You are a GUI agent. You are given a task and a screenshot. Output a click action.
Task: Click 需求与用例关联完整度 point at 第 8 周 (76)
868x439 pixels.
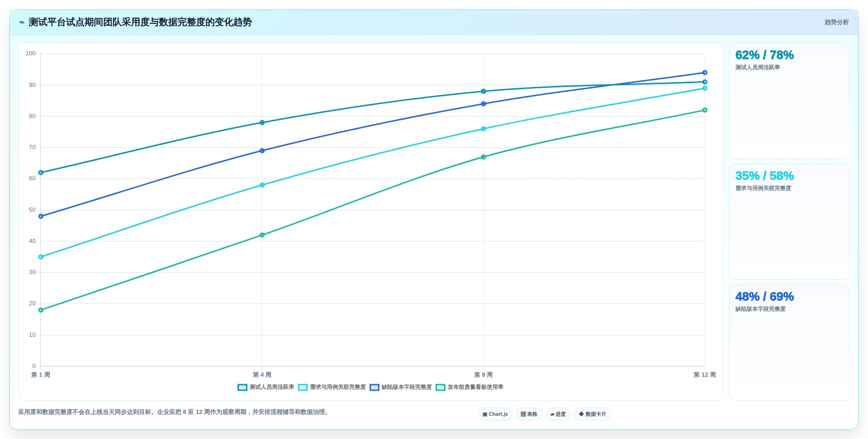484,129
